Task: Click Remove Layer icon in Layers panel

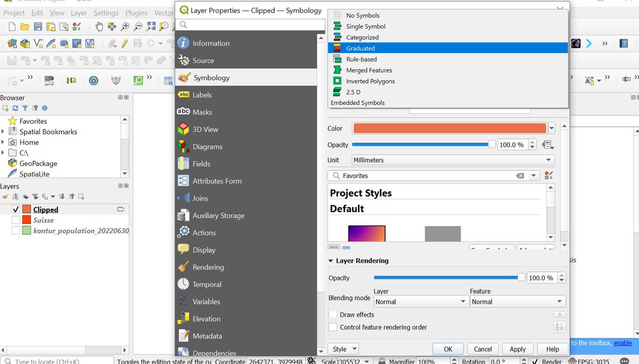Action: (81, 196)
